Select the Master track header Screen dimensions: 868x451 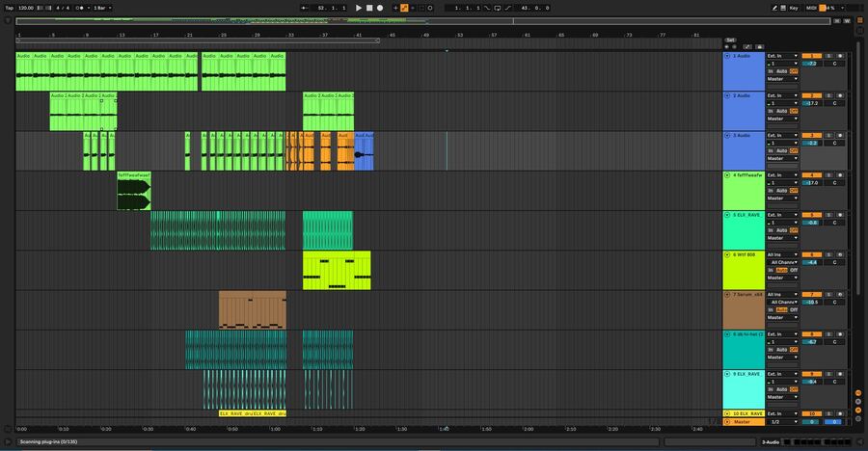744,422
